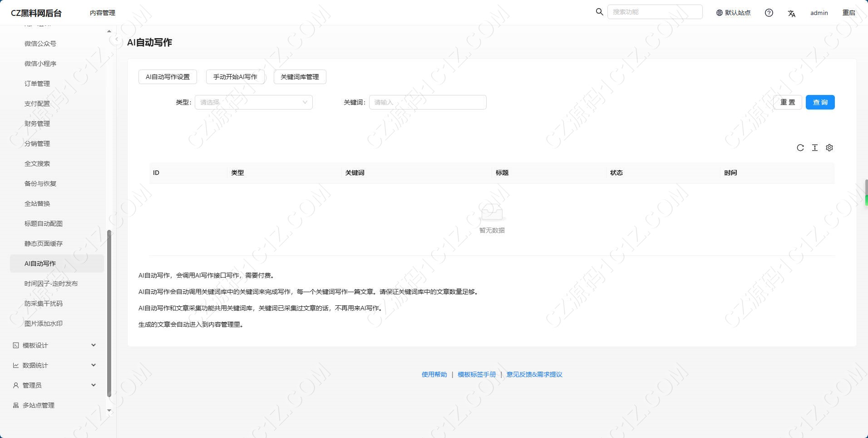The height and width of the screenshot is (438, 868).
Task: Click the refresh table icon
Action: [800, 148]
